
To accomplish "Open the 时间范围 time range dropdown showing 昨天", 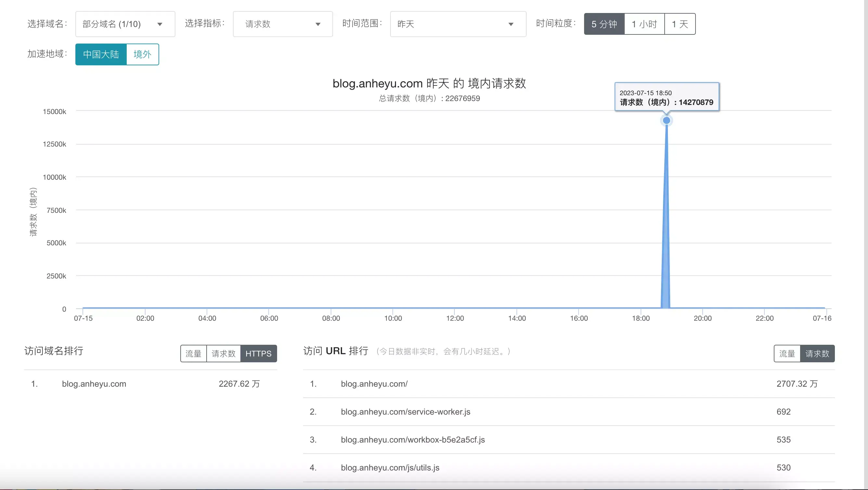I will pyautogui.click(x=458, y=24).
